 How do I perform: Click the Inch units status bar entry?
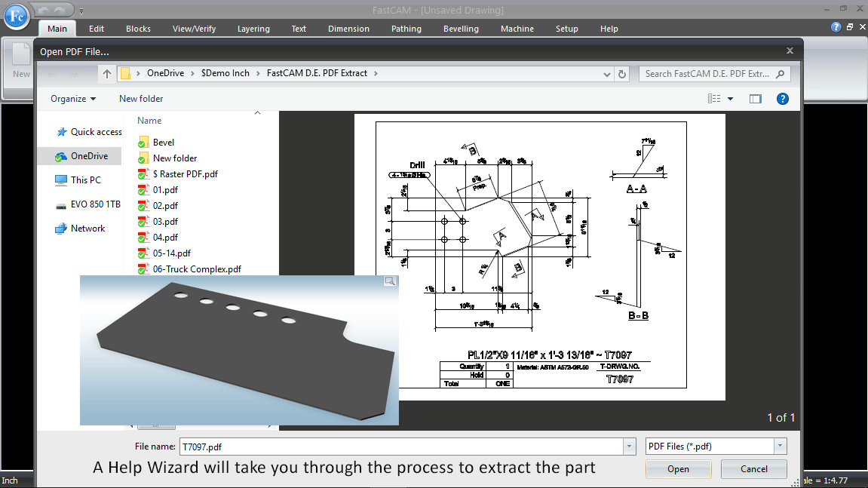[10, 480]
